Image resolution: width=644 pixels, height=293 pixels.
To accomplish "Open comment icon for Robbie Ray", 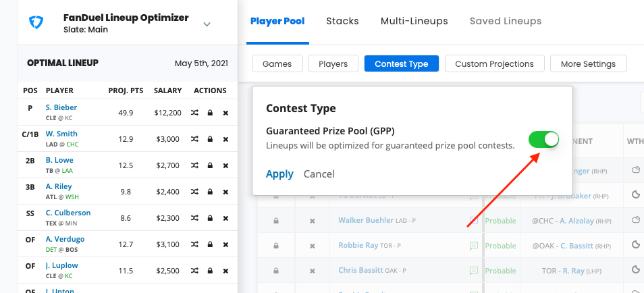I will [474, 246].
